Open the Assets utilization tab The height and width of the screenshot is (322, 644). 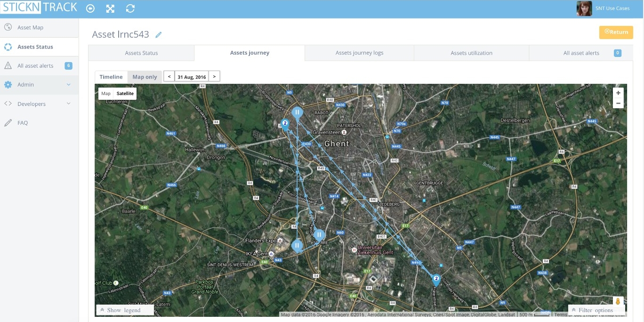tap(471, 53)
